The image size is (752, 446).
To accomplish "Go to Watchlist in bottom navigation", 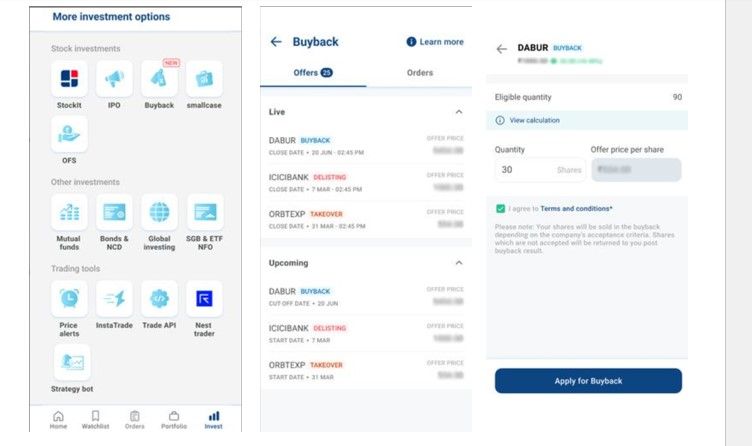I will pyautogui.click(x=95, y=419).
